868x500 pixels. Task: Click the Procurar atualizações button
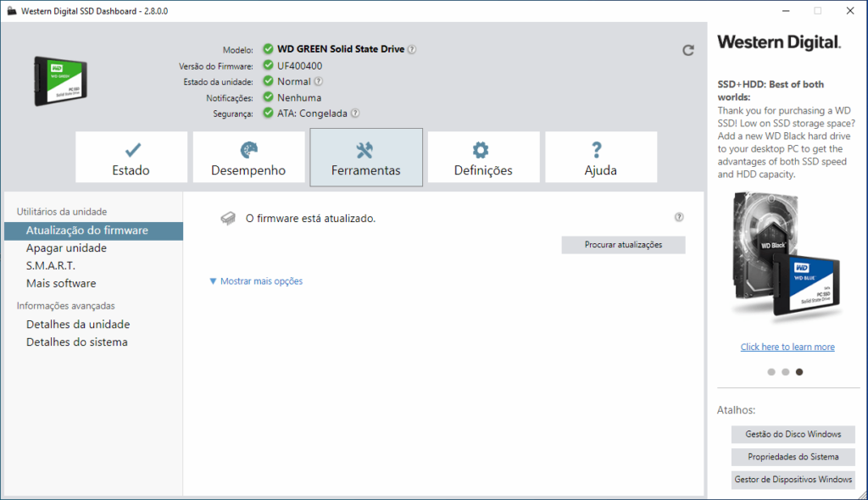623,245
